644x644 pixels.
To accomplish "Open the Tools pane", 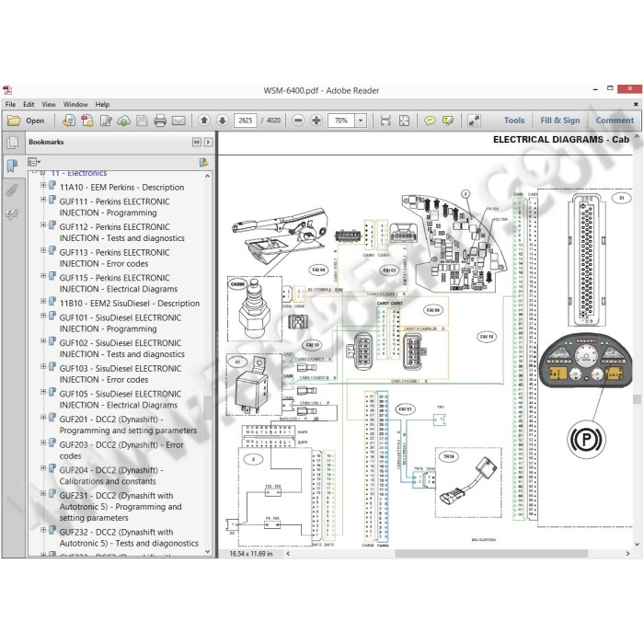I will 514,121.
